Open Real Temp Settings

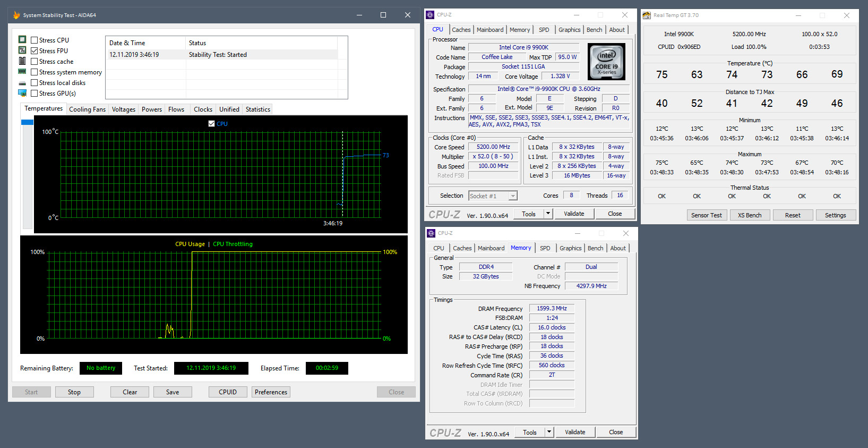tap(836, 215)
